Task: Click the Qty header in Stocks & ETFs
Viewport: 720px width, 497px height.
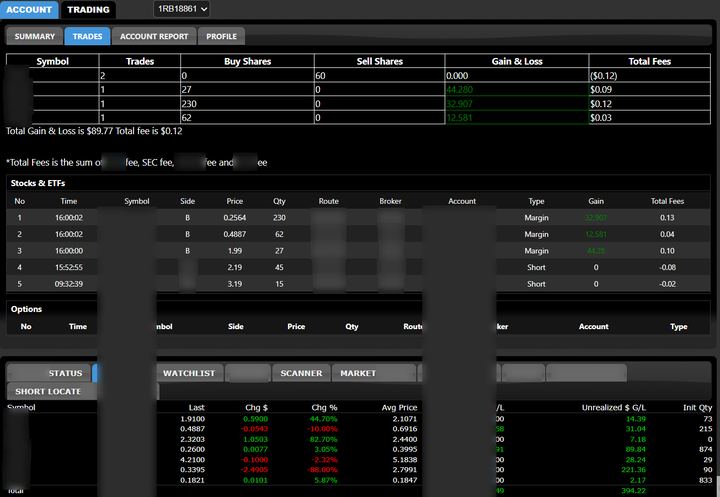Action: 279,201
